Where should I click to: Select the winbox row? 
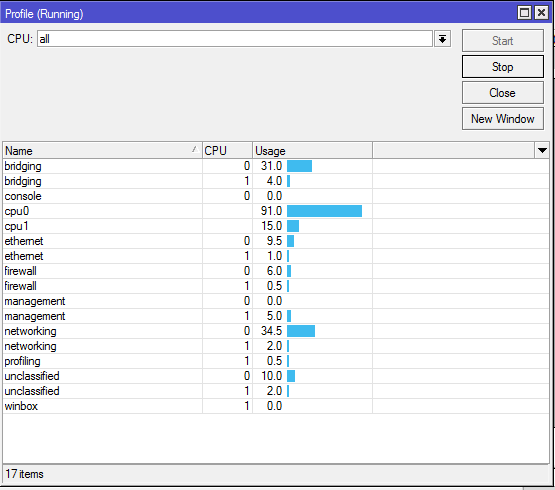276,406
